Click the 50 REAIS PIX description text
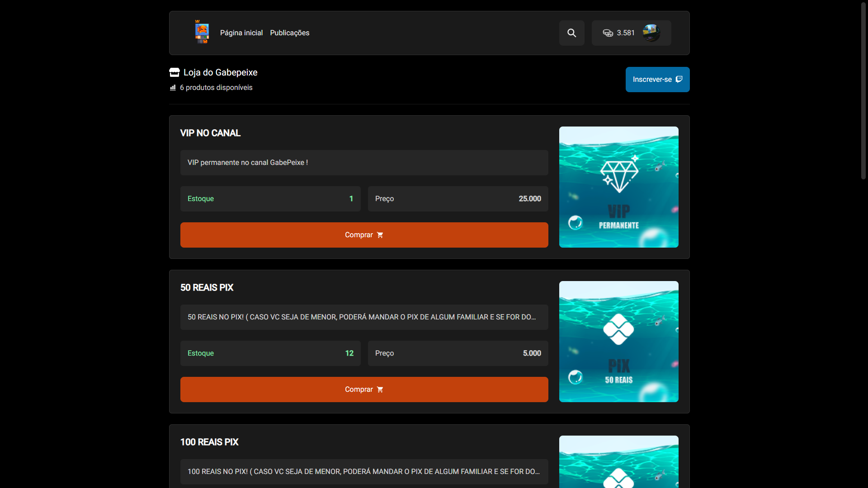868x488 pixels. (362, 317)
